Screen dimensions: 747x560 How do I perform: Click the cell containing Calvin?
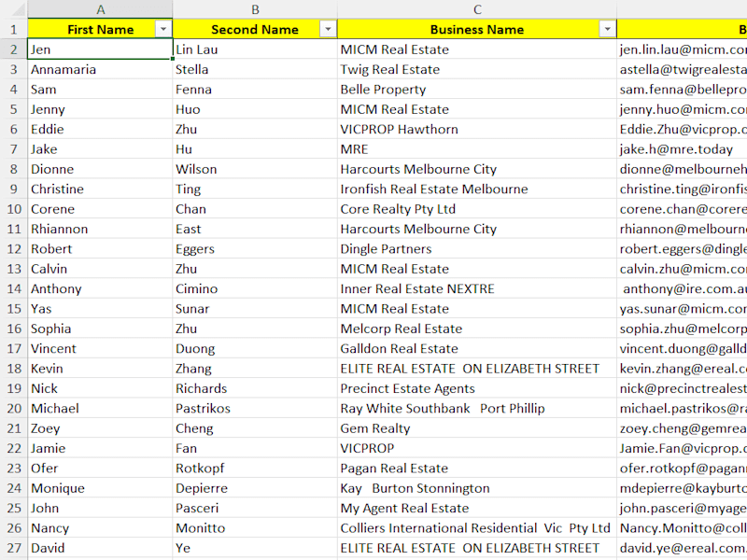pyautogui.click(x=100, y=269)
